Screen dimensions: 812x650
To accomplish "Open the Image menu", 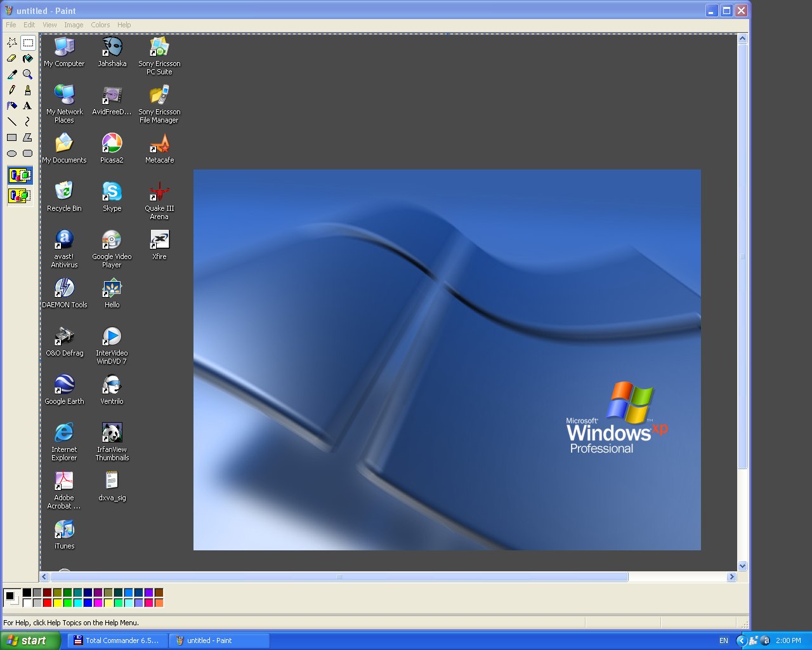I will point(74,25).
